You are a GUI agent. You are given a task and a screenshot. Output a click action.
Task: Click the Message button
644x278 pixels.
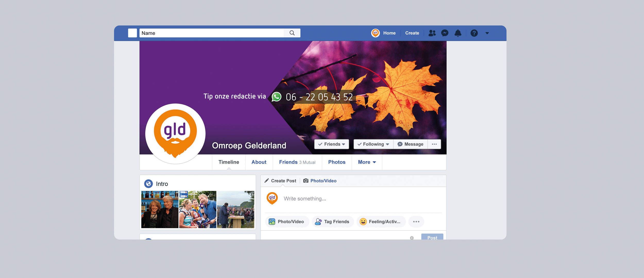tap(411, 144)
